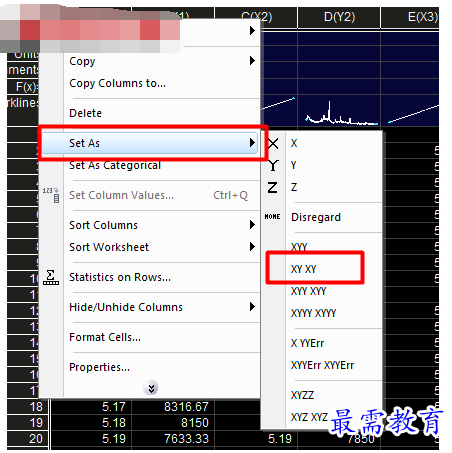Click the Statistics on Rows sigma icon
Viewport: 452px width, 453px height.
[x=51, y=277]
